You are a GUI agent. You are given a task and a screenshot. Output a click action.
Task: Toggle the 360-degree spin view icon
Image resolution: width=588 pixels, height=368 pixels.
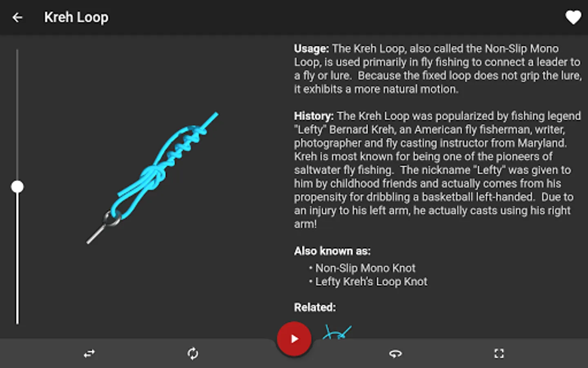[395, 353]
